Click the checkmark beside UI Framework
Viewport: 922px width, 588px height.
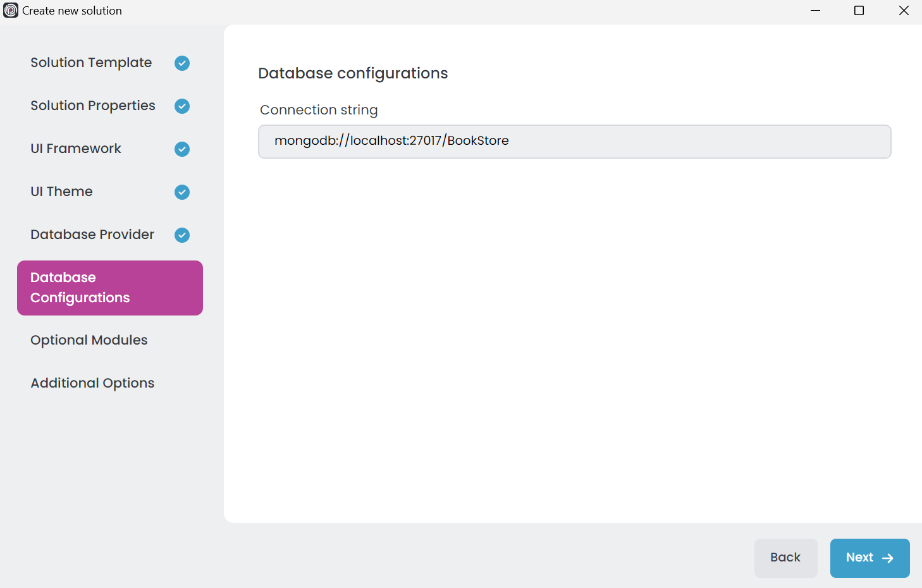[182, 149]
